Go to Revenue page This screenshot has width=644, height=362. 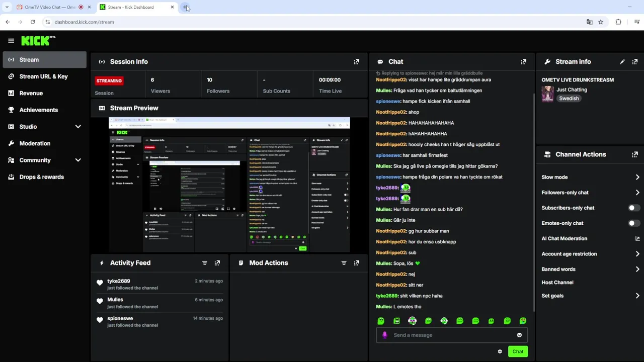[44, 93]
